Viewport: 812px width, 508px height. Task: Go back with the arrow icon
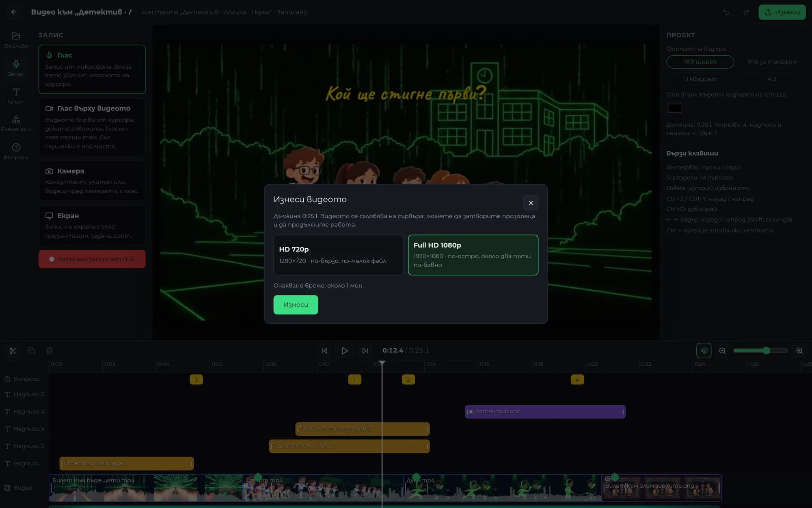point(14,12)
